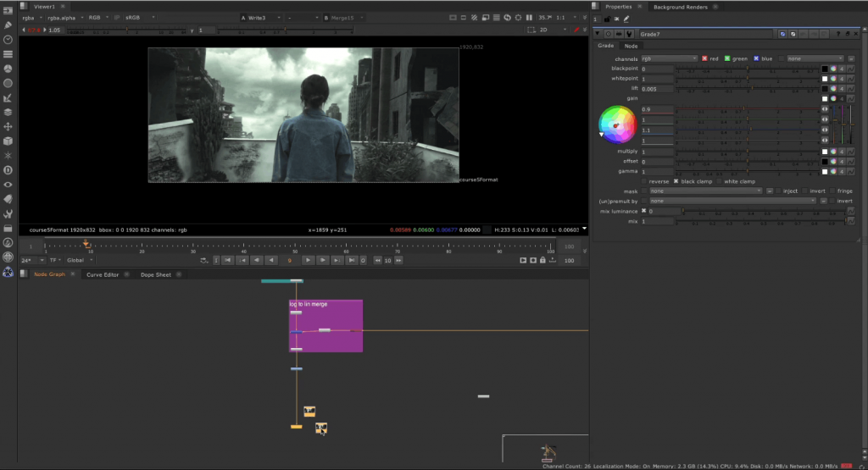Image resolution: width=868 pixels, height=470 pixels.
Task: Toggle the red channel checkbox
Action: coord(704,58)
